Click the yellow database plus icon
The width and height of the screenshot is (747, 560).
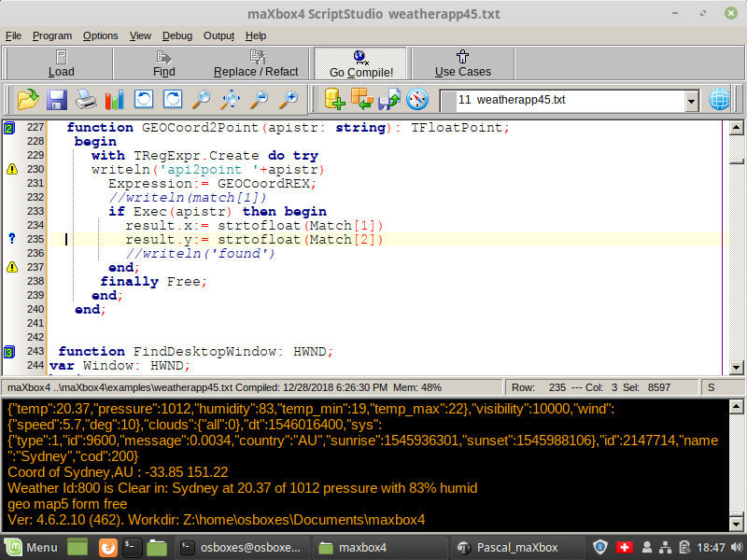click(x=334, y=99)
